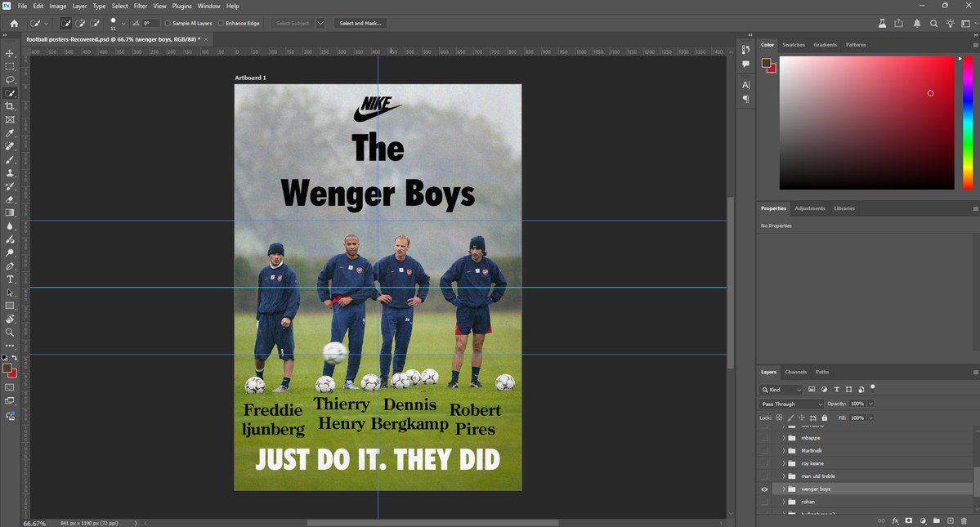Select the Gradient tool

click(x=9, y=213)
